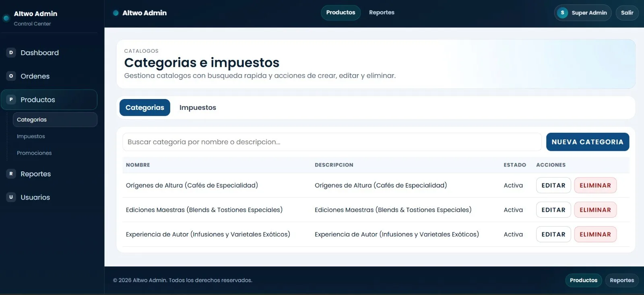Click the Reportes footer link
644x295 pixels.
point(622,281)
